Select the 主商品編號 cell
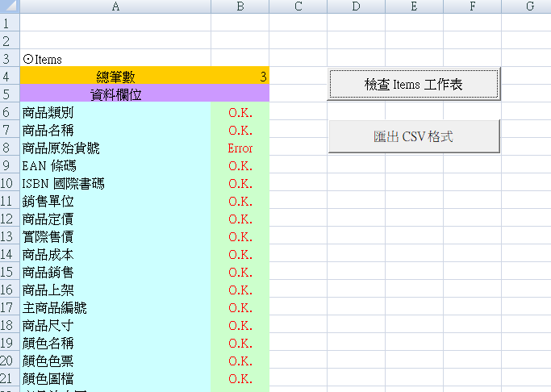This screenshot has height=392, width=551. 115,307
